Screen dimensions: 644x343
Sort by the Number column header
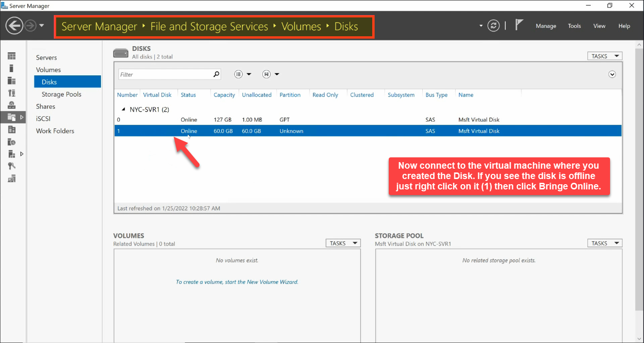[127, 95]
